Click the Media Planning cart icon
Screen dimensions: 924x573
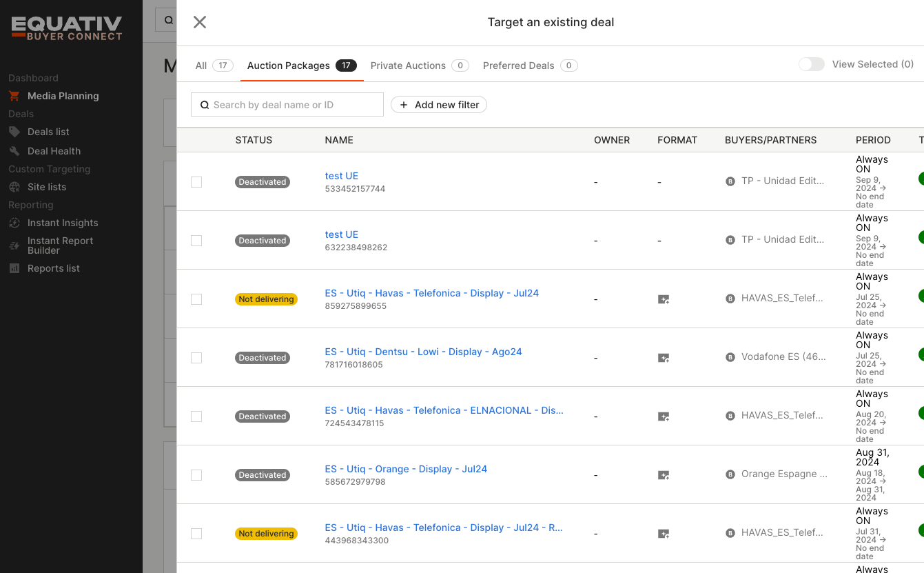(14, 96)
